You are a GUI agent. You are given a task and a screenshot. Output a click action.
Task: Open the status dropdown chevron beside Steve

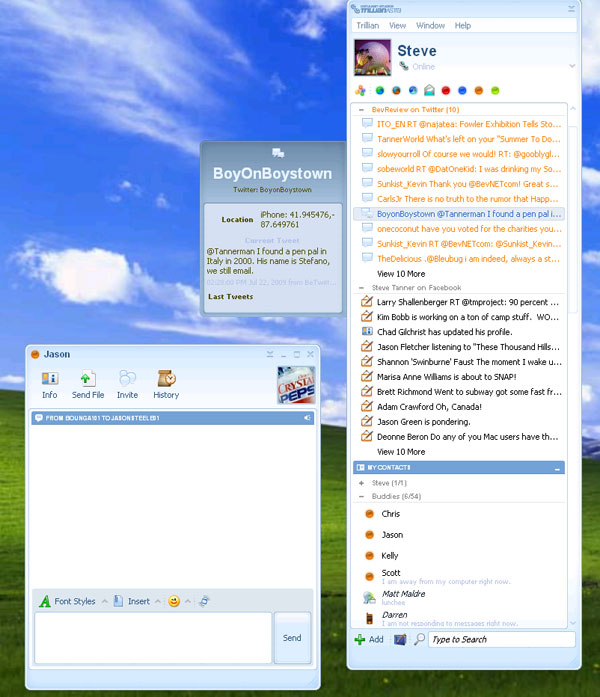[572, 66]
